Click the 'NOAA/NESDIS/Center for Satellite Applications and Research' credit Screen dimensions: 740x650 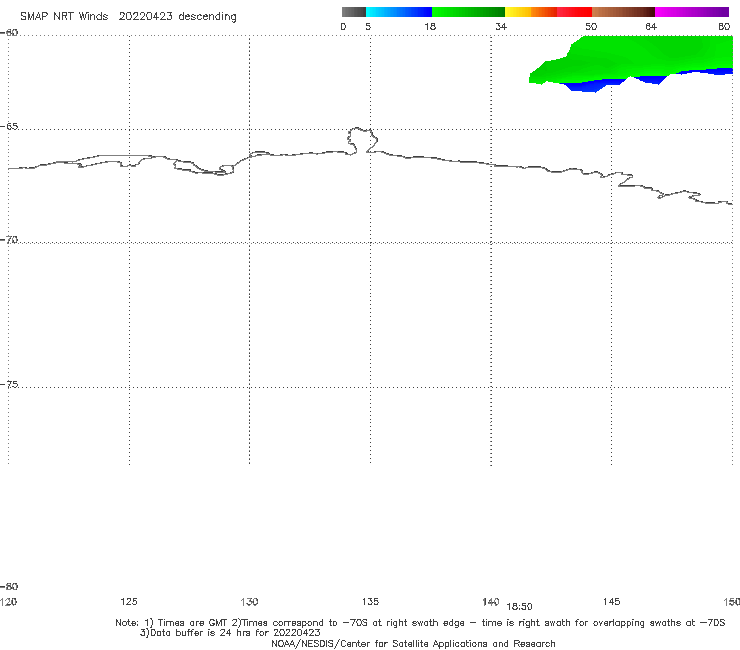click(x=413, y=643)
